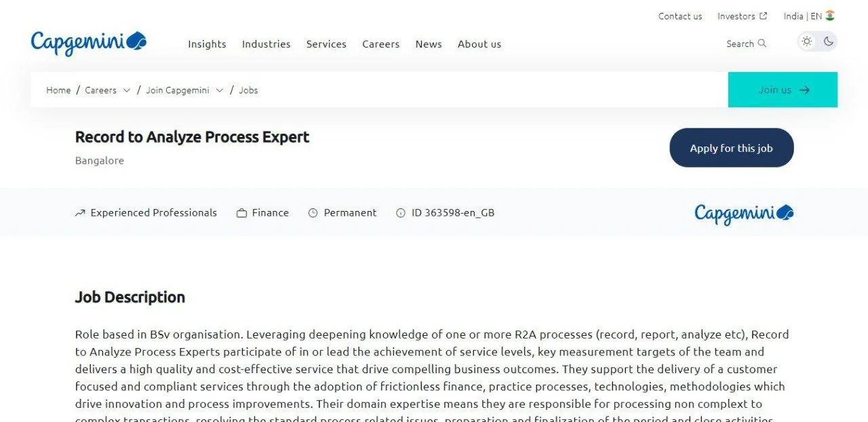
Task: Open the India | EN language selector
Action: 802,16
